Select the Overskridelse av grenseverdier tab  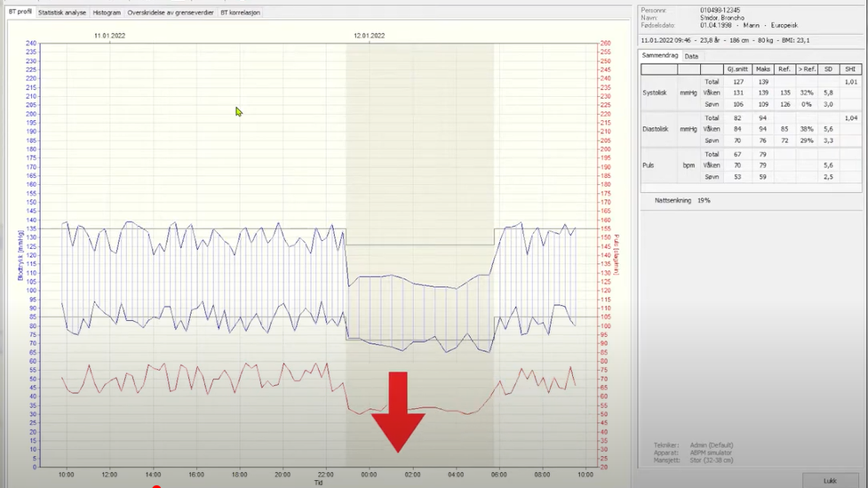click(171, 13)
